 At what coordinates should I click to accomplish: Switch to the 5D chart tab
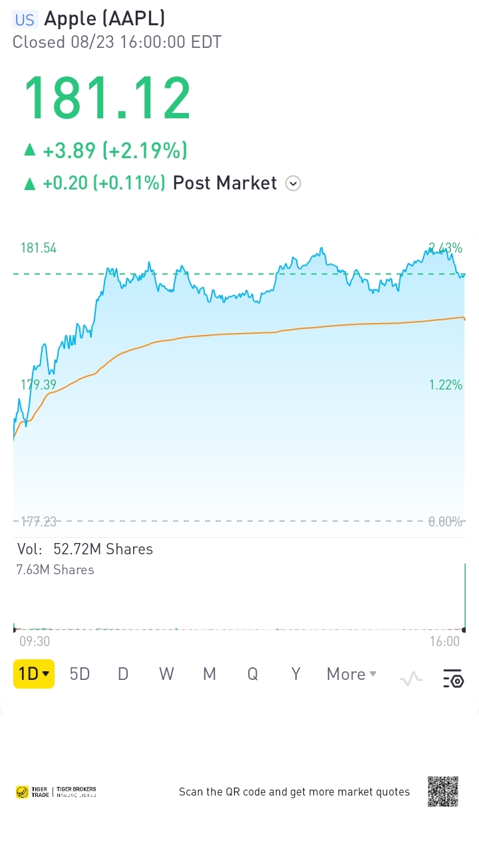[80, 674]
